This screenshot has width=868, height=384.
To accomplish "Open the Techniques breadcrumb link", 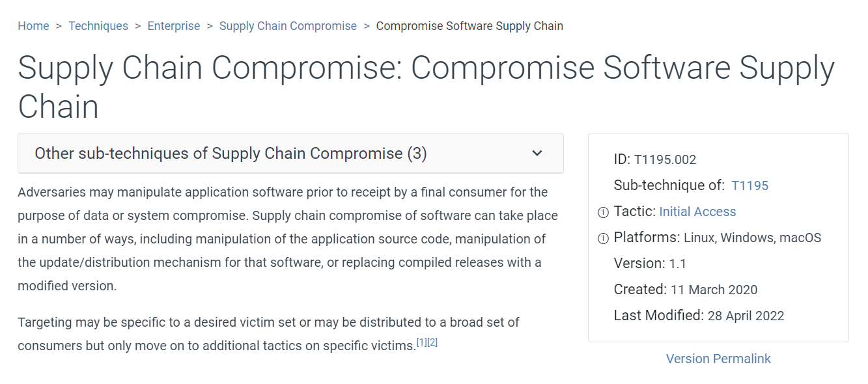I will point(98,26).
